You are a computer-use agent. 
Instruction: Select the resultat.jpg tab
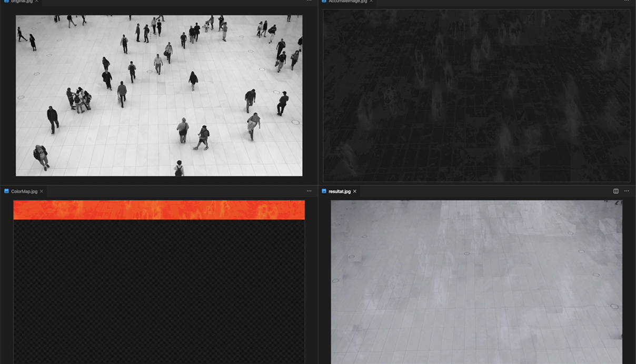[x=339, y=191]
